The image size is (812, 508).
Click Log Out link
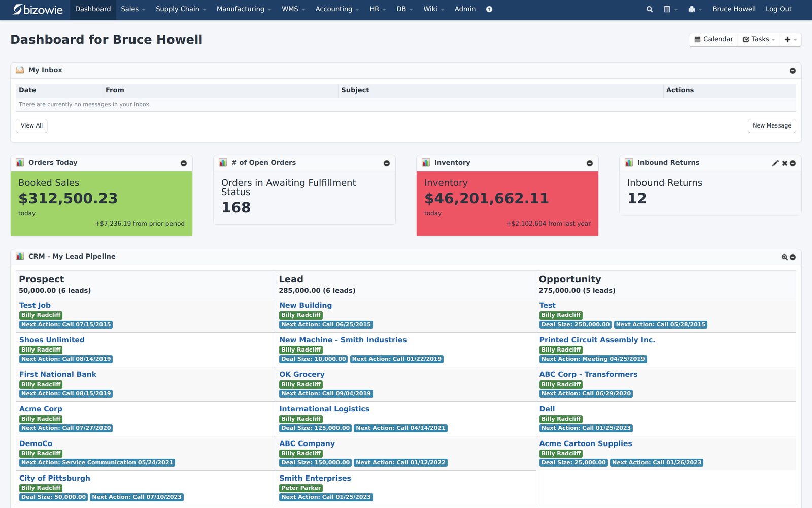(779, 9)
